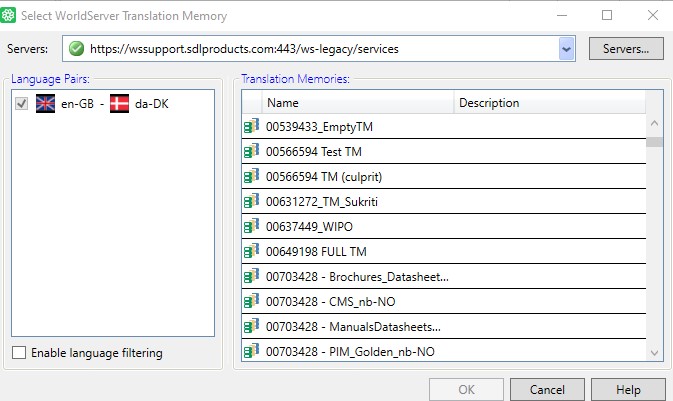Toggle the en-GB - da-DK language pair checkbox
Image resolution: width=673 pixels, height=401 pixels.
22,104
